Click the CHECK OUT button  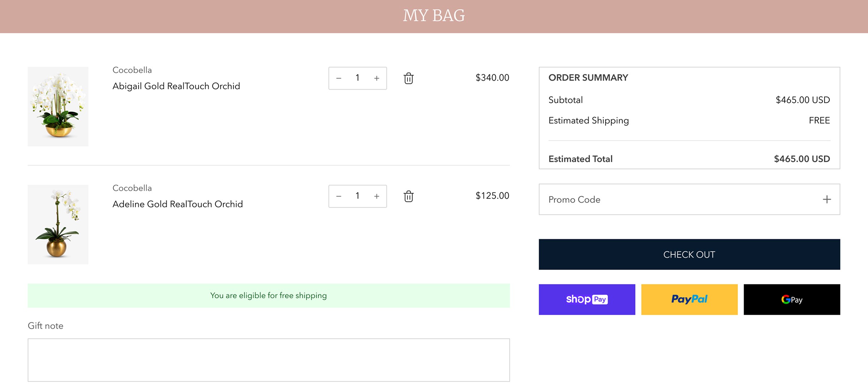pyautogui.click(x=689, y=254)
